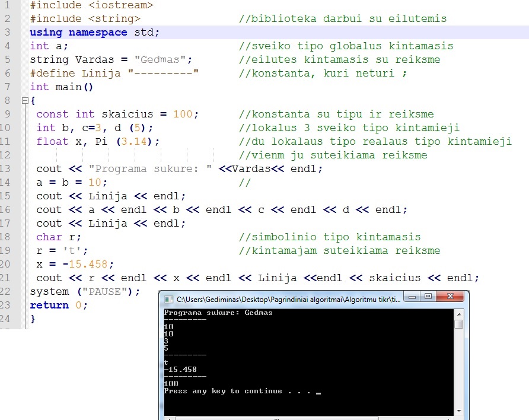
Task: Maximize the console output window
Action: click(428, 297)
